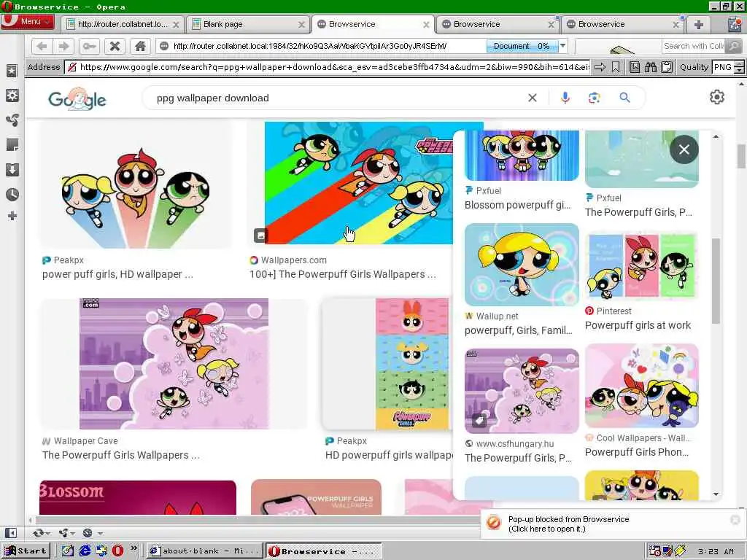Close the Blank page tab
This screenshot has width=747, height=560.
[301, 25]
